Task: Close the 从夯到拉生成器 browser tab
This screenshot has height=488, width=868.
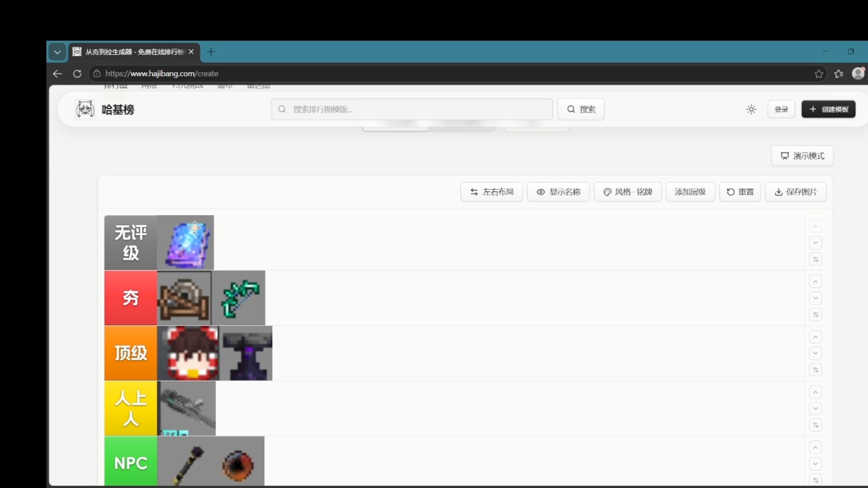Action: (191, 52)
